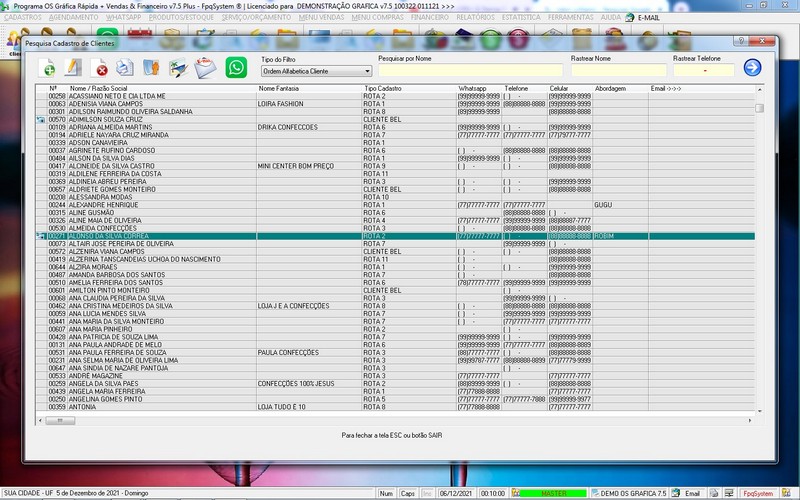Image resolution: width=800 pixels, height=500 pixels.
Task: Click the print documents icon
Action: pyautogui.click(x=125, y=67)
